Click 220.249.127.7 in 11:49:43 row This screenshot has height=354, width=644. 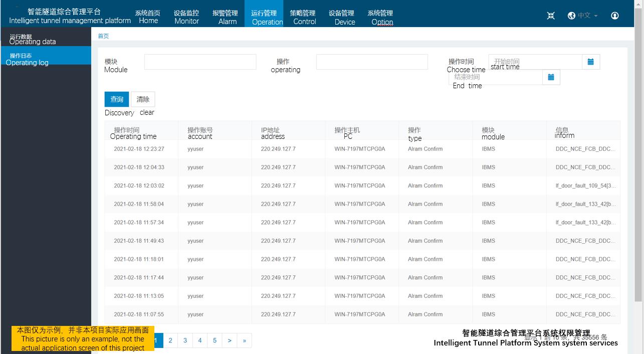(278, 241)
